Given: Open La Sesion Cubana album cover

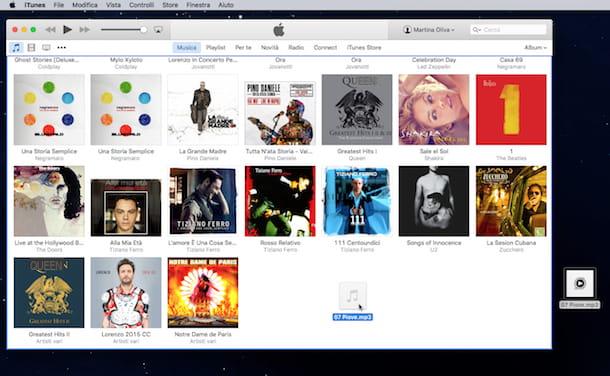Looking at the screenshot, I should (511, 201).
